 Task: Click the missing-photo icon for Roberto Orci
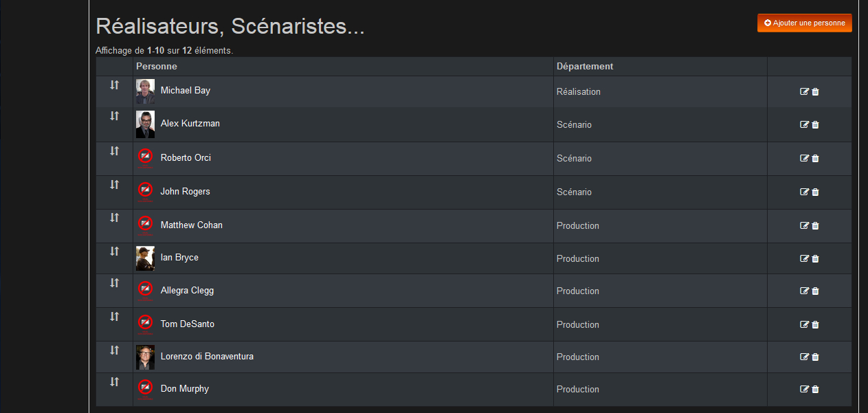145,157
